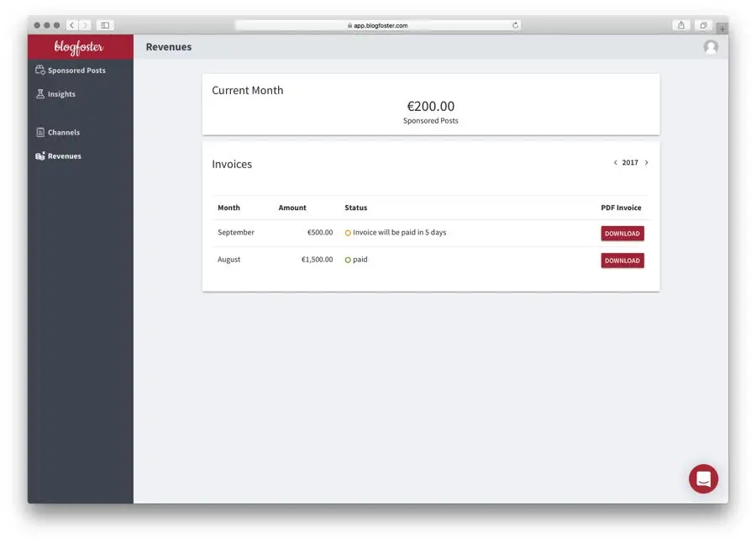Download the August invoice PDF

pos(622,261)
